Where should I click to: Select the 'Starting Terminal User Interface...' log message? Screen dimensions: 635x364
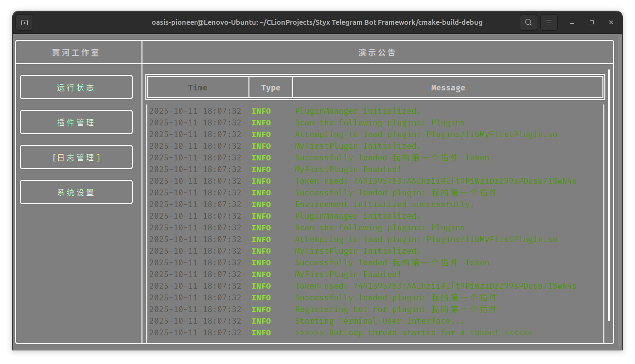click(x=380, y=321)
